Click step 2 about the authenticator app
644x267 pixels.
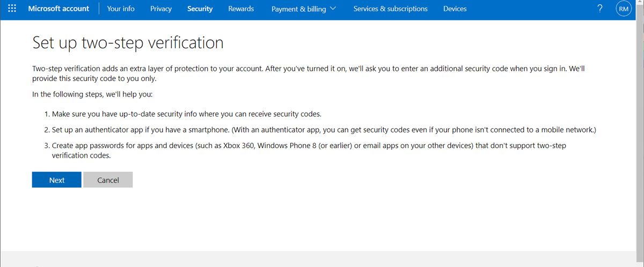pyautogui.click(x=324, y=130)
